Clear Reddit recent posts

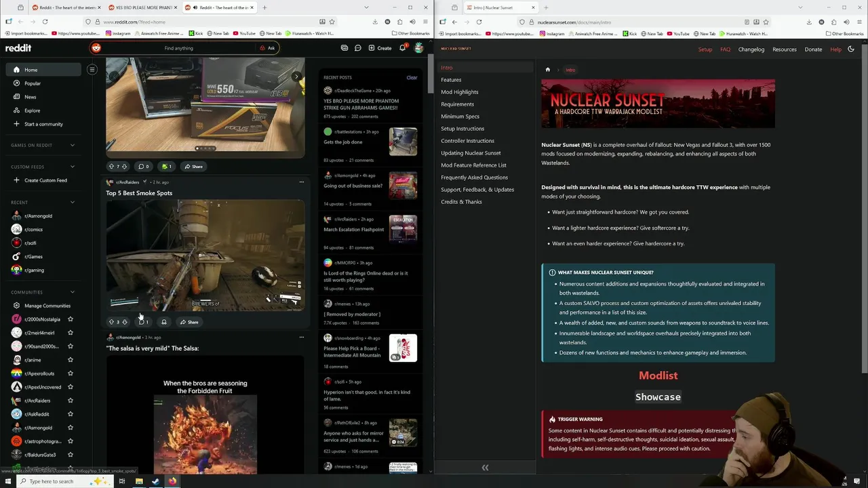coord(412,77)
